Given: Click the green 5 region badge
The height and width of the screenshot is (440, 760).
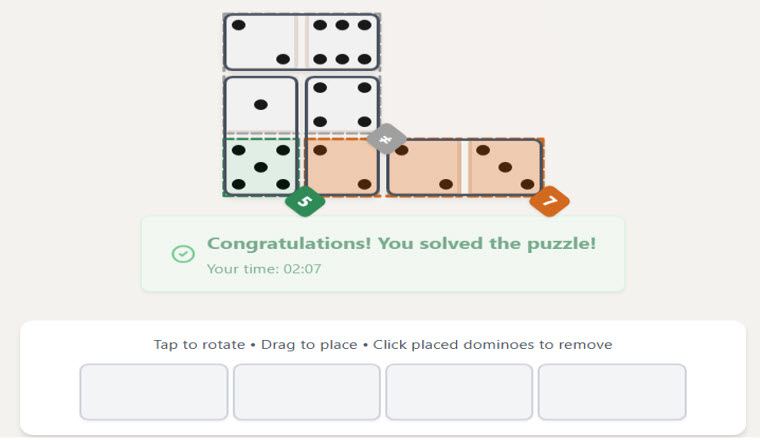Looking at the screenshot, I should 305,202.
